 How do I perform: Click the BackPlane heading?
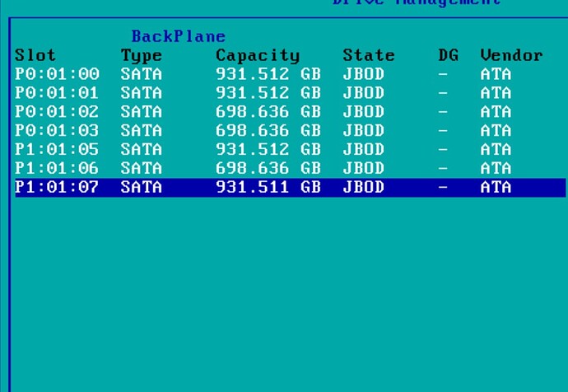(179, 36)
